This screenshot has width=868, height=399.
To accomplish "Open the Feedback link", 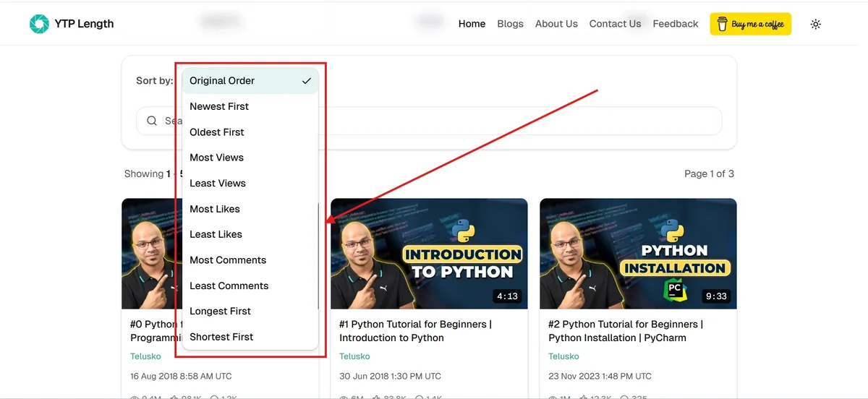I will click(x=676, y=24).
